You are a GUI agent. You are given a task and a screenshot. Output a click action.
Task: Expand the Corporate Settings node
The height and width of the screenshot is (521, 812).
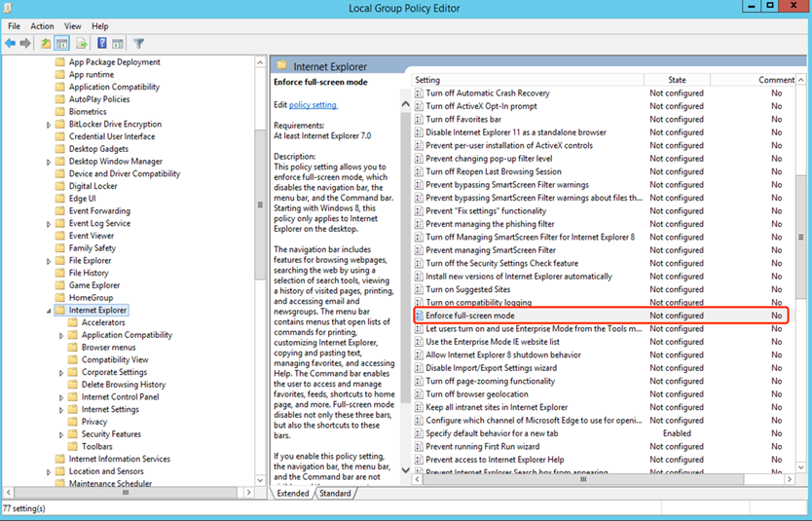[61, 373]
